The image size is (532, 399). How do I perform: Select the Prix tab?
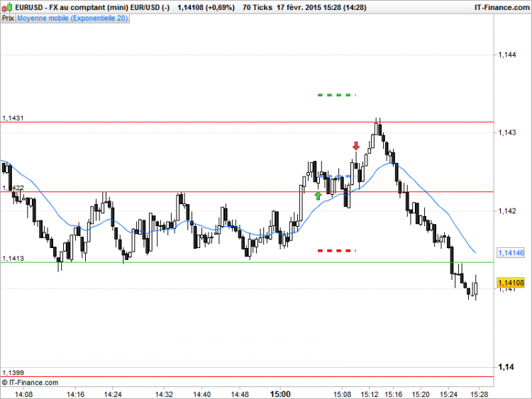(8, 18)
